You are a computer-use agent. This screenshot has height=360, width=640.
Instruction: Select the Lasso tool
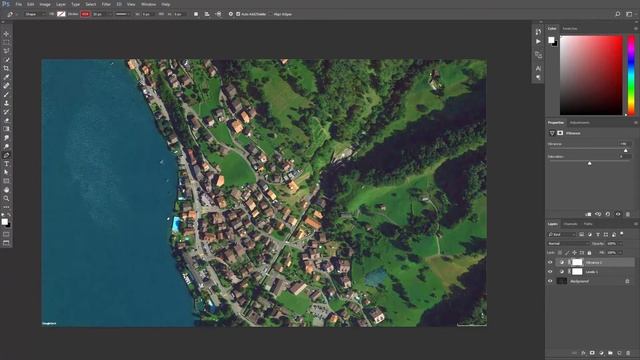click(x=6, y=51)
